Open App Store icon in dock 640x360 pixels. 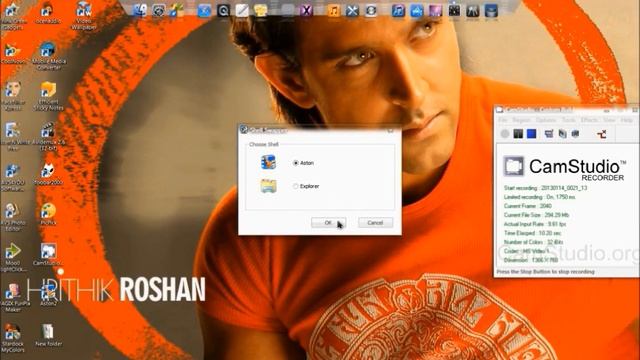point(417,10)
